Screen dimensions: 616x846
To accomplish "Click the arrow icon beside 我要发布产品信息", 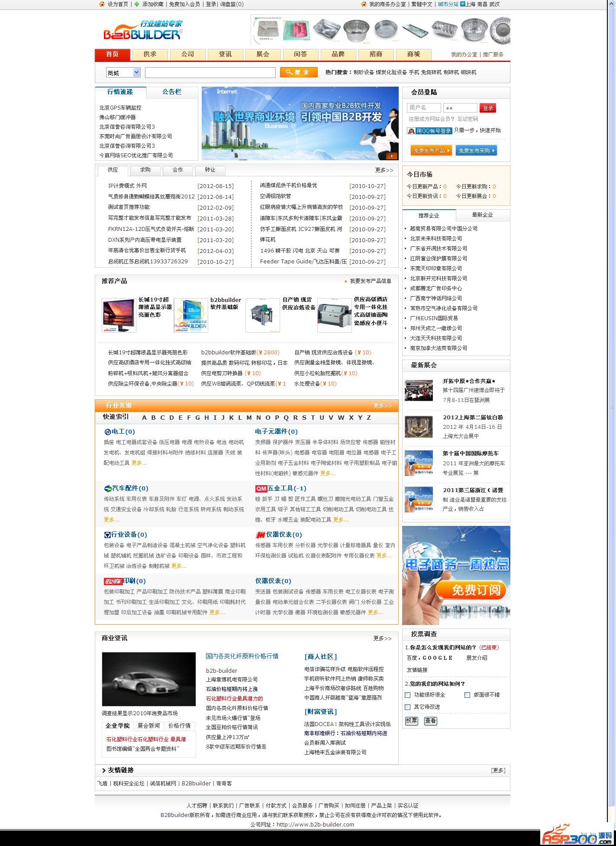I will pos(346,282).
